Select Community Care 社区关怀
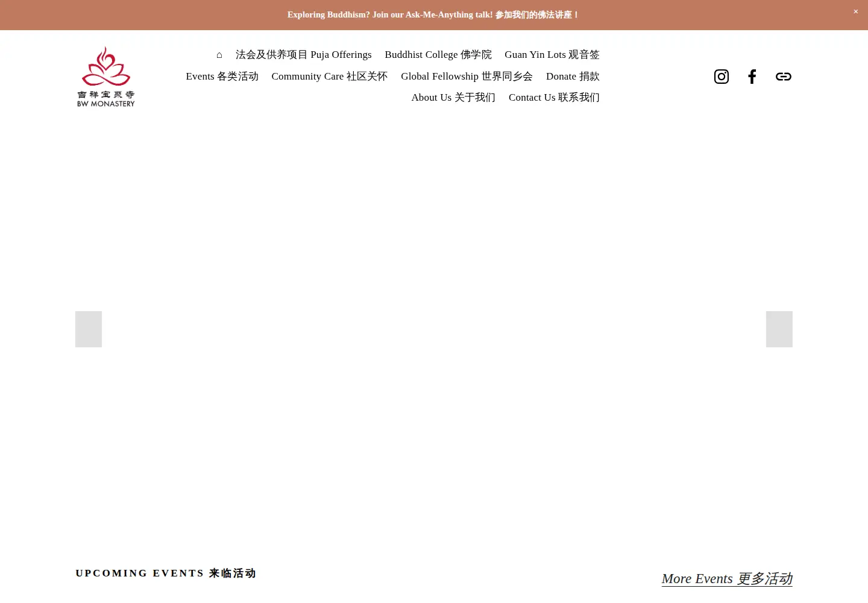 (330, 77)
